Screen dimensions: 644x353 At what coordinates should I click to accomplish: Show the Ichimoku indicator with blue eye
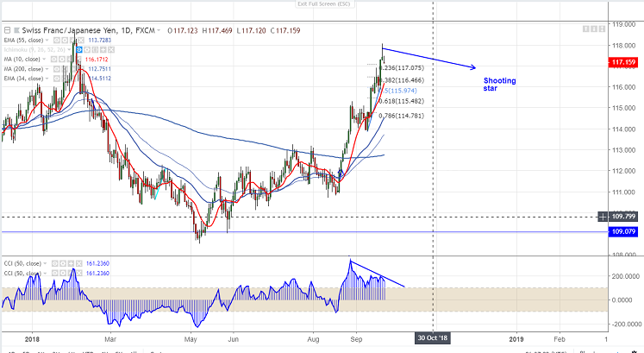(78, 50)
